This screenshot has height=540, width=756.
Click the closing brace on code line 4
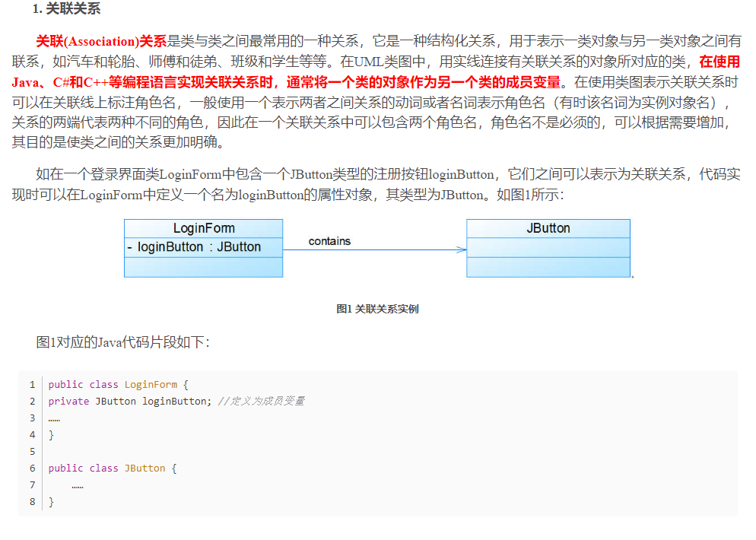click(51, 435)
